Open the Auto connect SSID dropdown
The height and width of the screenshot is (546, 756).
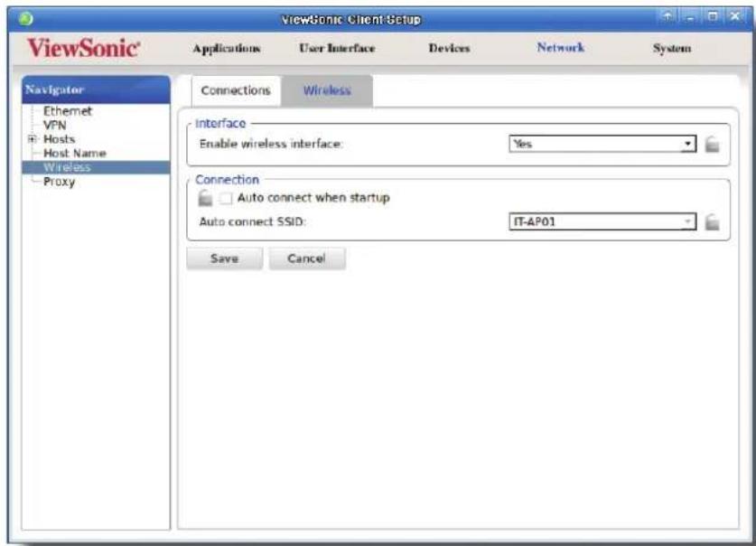pyautogui.click(x=602, y=221)
